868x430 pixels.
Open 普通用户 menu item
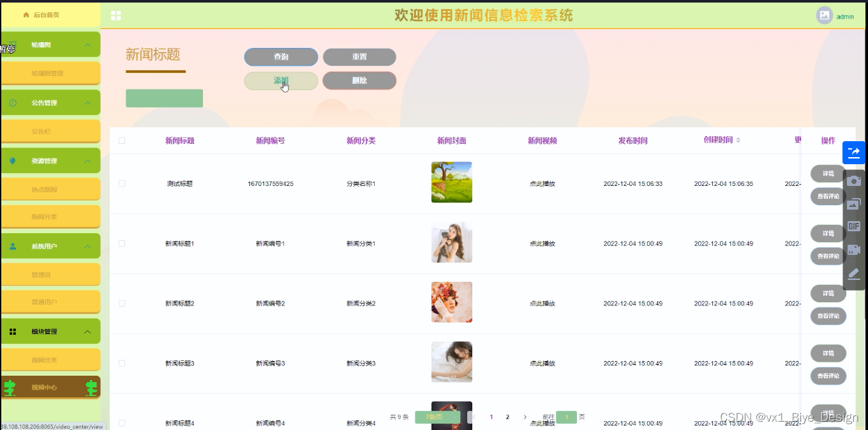(x=50, y=302)
